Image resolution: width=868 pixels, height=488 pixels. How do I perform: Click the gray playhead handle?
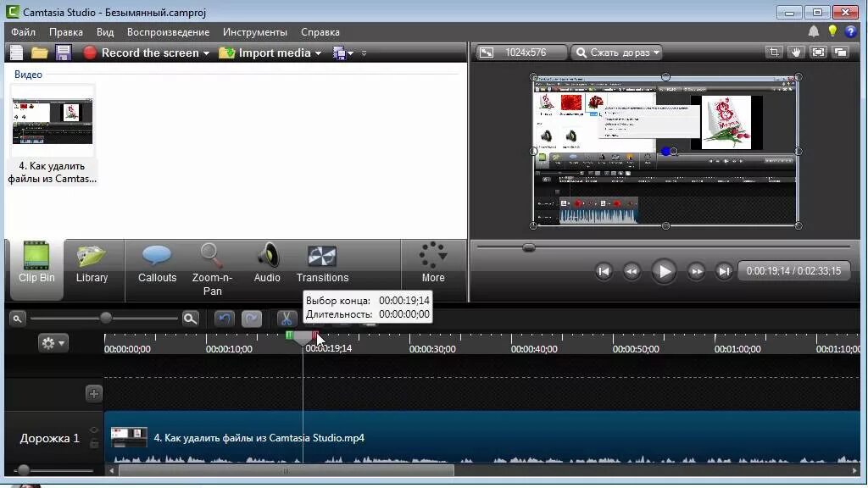303,338
